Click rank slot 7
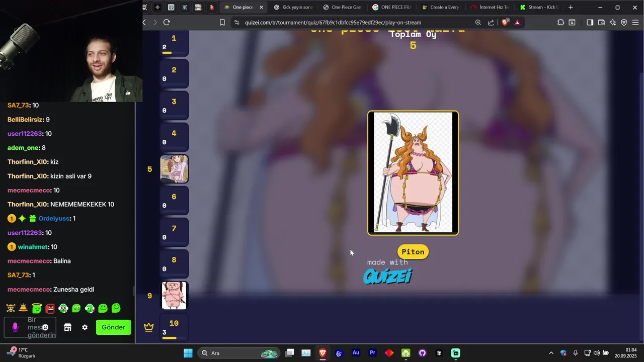The image size is (644, 362). (x=174, y=232)
